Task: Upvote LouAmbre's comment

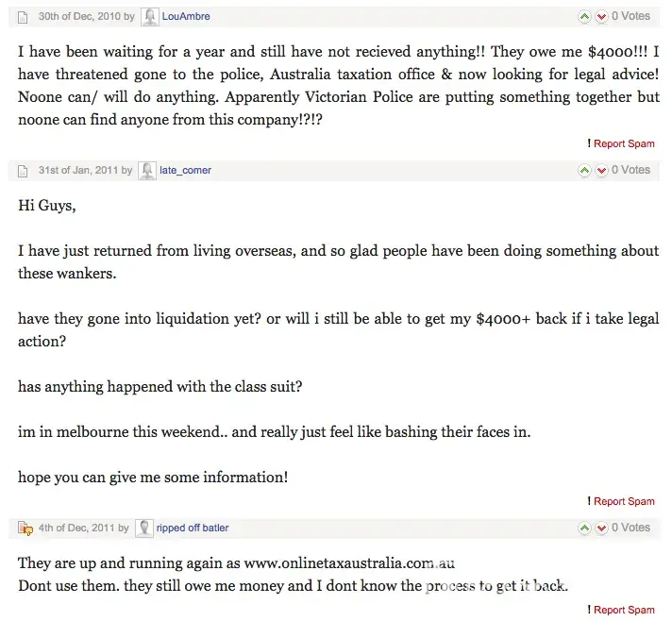Action: (x=584, y=17)
